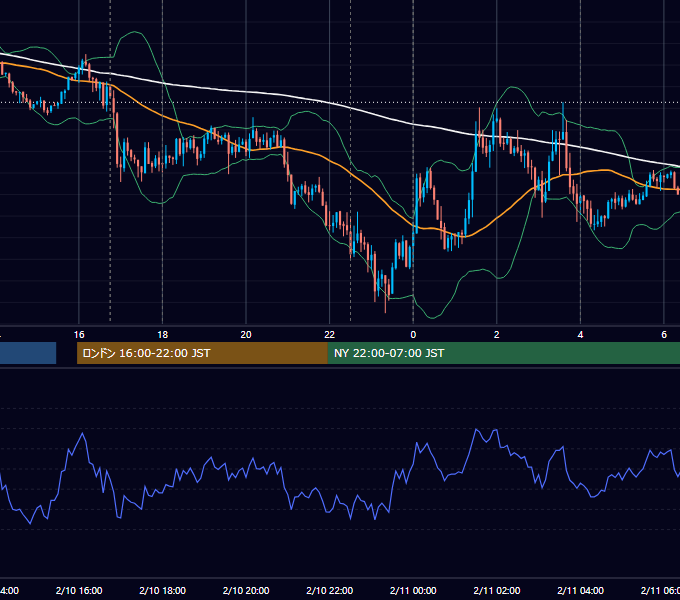Click the 4 hour label on price chart axis
Viewport: 680px width, 600px height.
pyautogui.click(x=580, y=335)
